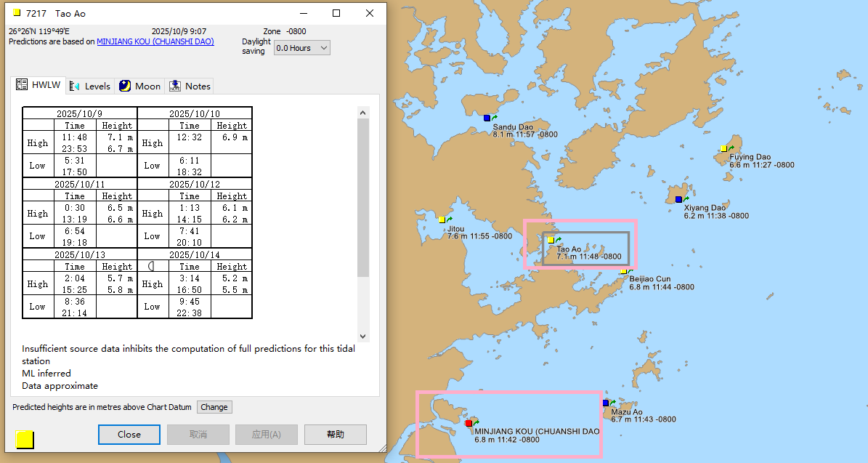Open the MINJIANG KOU (CHUANSHI DAO) link

155,41
